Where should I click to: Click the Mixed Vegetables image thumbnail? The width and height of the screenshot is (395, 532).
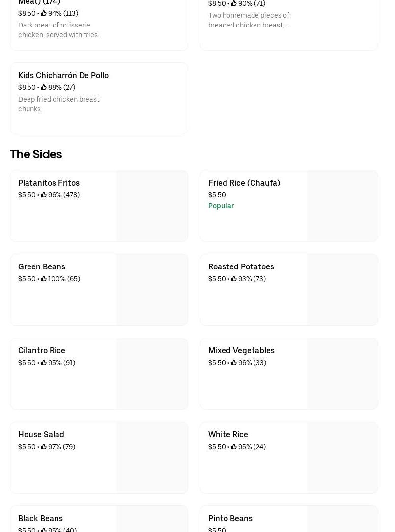(x=342, y=373)
